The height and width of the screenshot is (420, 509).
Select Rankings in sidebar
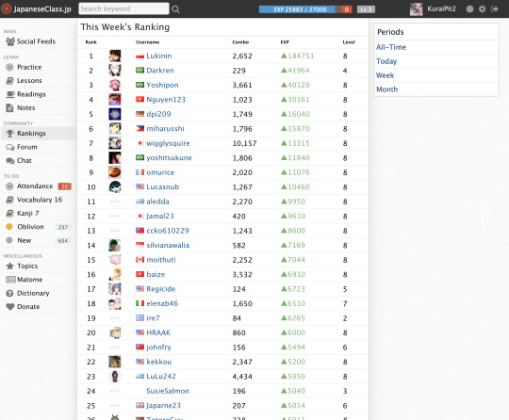pyautogui.click(x=31, y=134)
